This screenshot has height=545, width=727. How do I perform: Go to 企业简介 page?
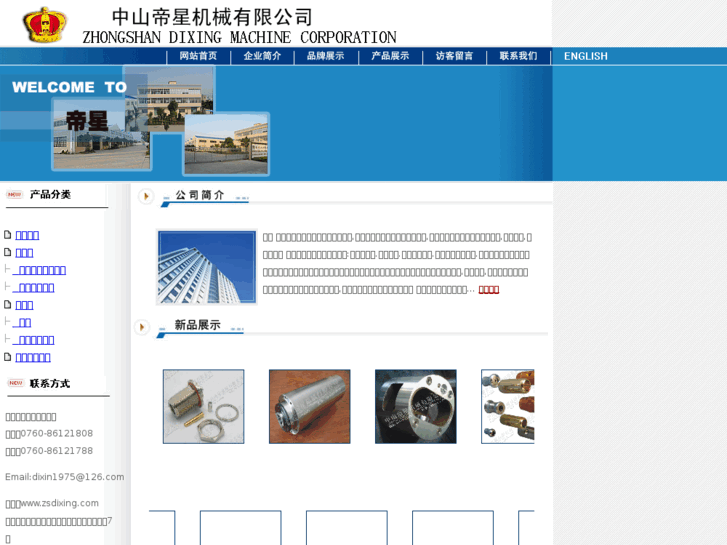[x=262, y=56]
